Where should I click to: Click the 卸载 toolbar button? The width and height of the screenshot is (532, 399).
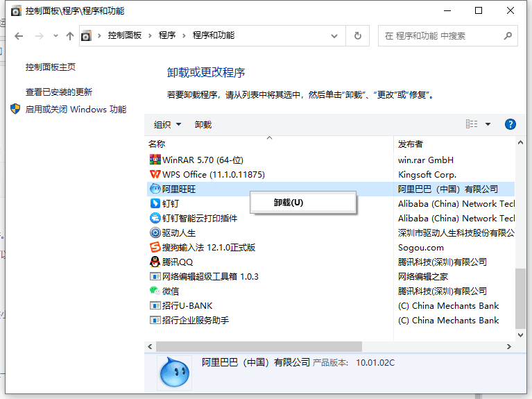[203, 125]
